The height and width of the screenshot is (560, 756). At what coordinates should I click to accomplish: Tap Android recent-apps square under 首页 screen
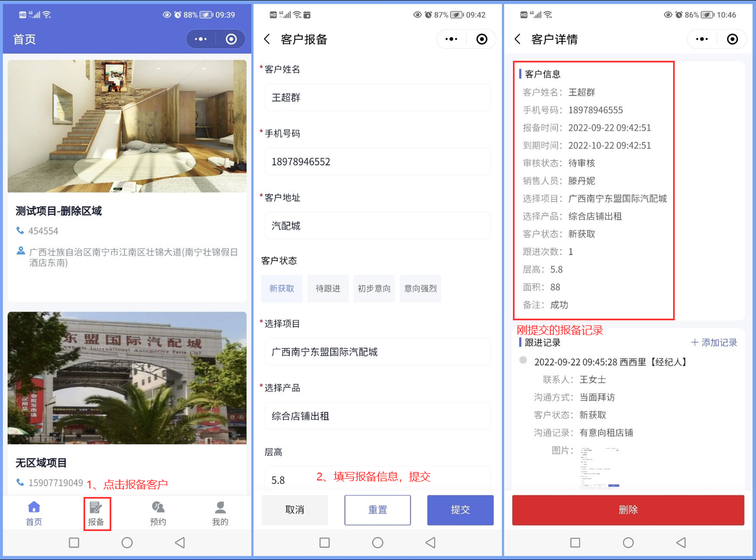(x=74, y=543)
